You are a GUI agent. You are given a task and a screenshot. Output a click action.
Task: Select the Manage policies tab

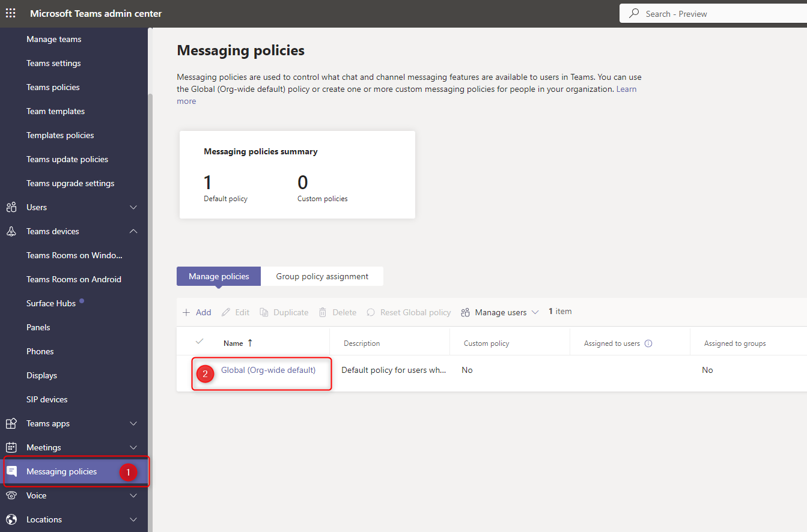tap(219, 276)
